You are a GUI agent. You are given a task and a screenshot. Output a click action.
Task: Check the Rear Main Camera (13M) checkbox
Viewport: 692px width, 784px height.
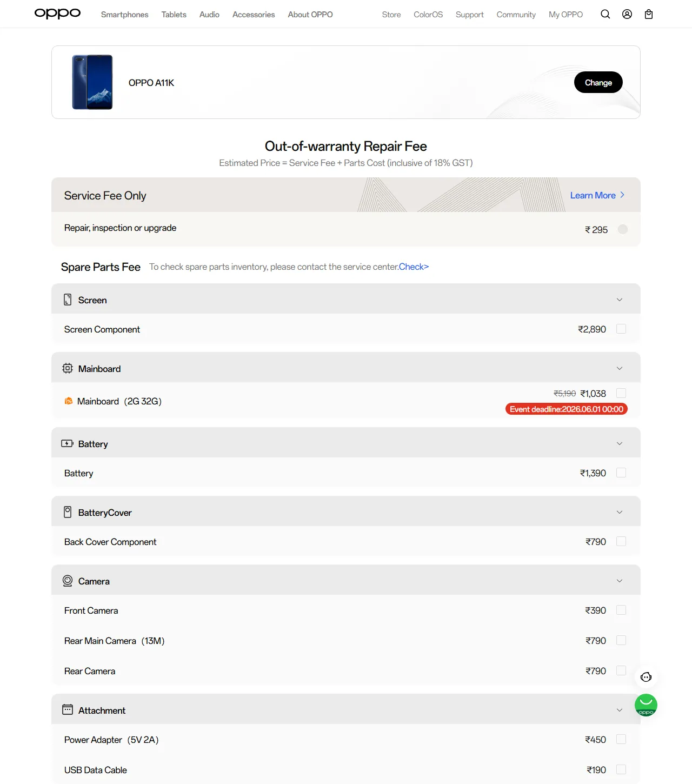click(x=621, y=640)
